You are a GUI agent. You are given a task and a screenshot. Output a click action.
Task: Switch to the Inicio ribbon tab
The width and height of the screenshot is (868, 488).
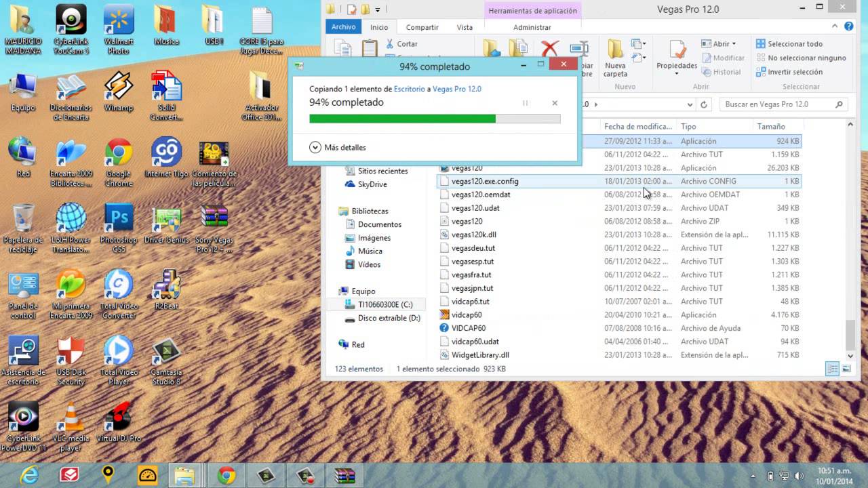[379, 27]
